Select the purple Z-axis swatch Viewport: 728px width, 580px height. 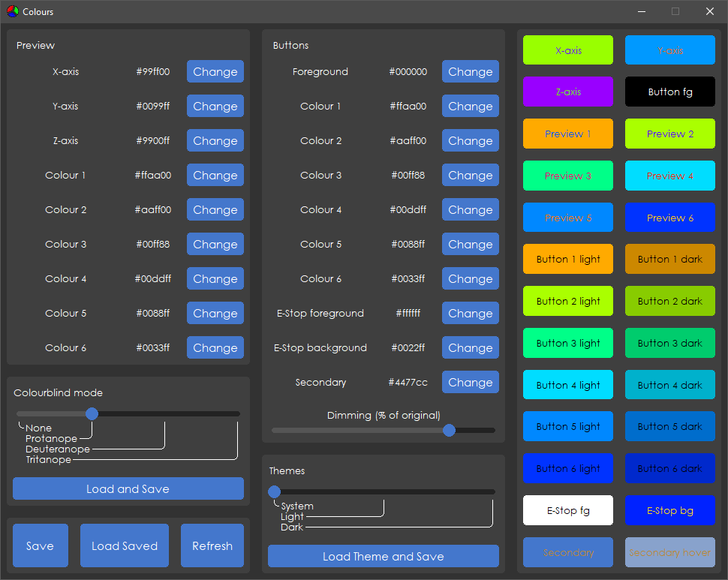coord(568,92)
